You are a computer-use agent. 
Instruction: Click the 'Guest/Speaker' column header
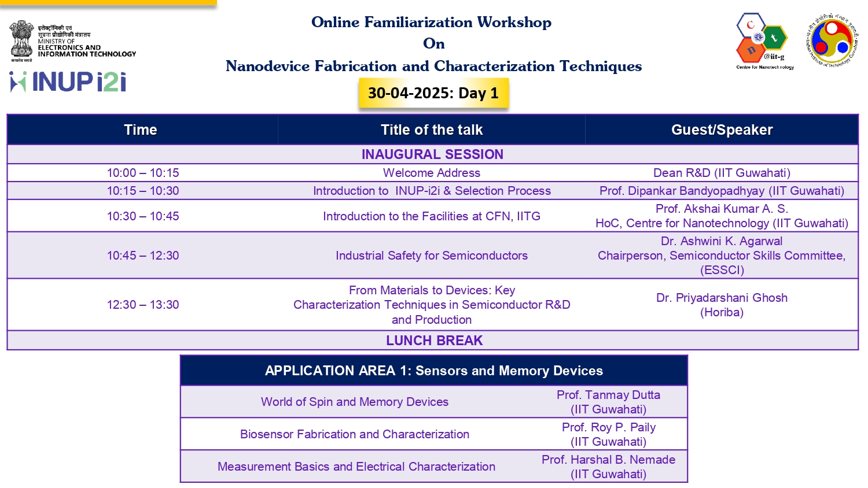(x=722, y=130)
